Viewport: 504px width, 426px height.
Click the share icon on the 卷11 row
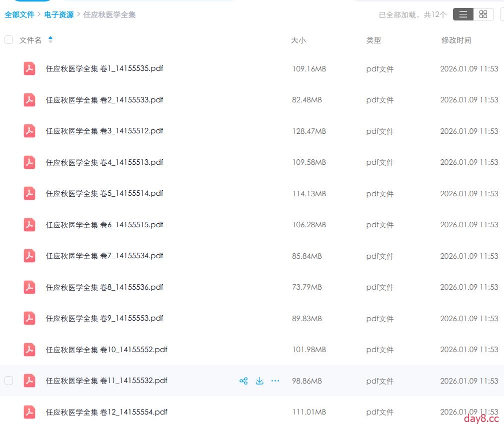point(243,381)
